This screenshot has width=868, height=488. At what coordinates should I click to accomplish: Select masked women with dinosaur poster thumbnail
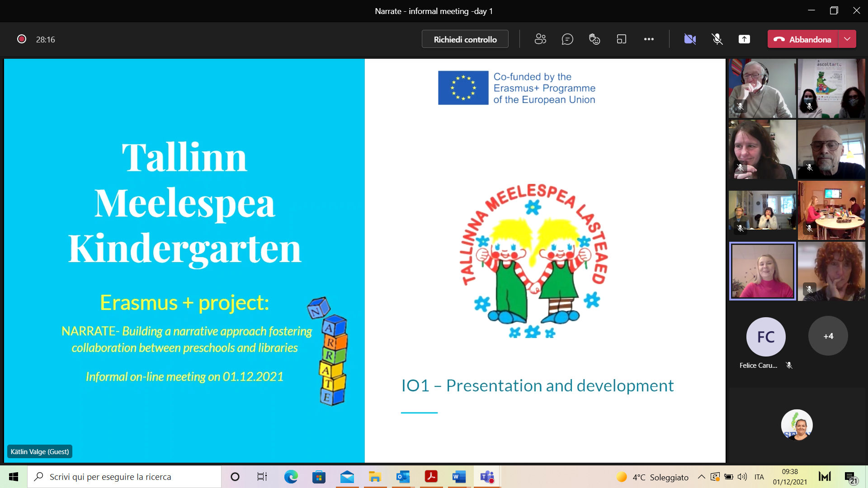tap(831, 88)
